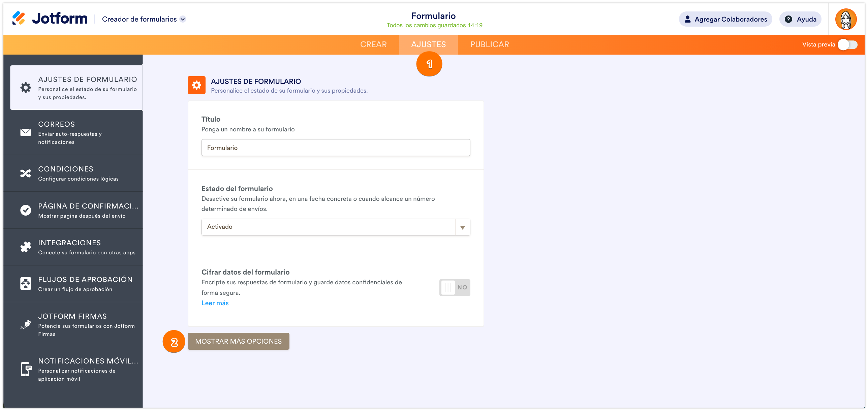Switch to the CREAR tab
Viewport: 868px width, 411px height.
coord(373,44)
